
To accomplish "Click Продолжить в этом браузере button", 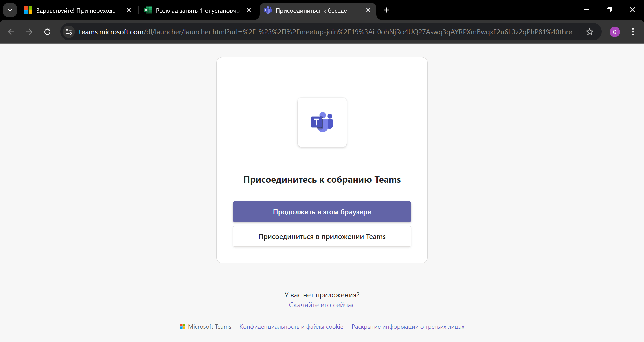I will [x=322, y=212].
